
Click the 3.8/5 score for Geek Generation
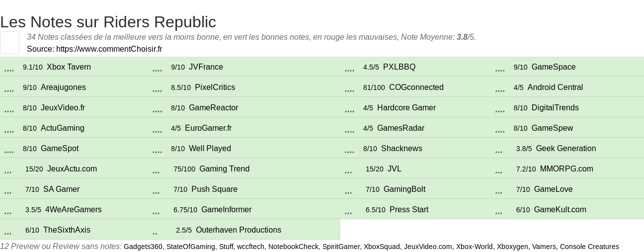click(x=524, y=149)
